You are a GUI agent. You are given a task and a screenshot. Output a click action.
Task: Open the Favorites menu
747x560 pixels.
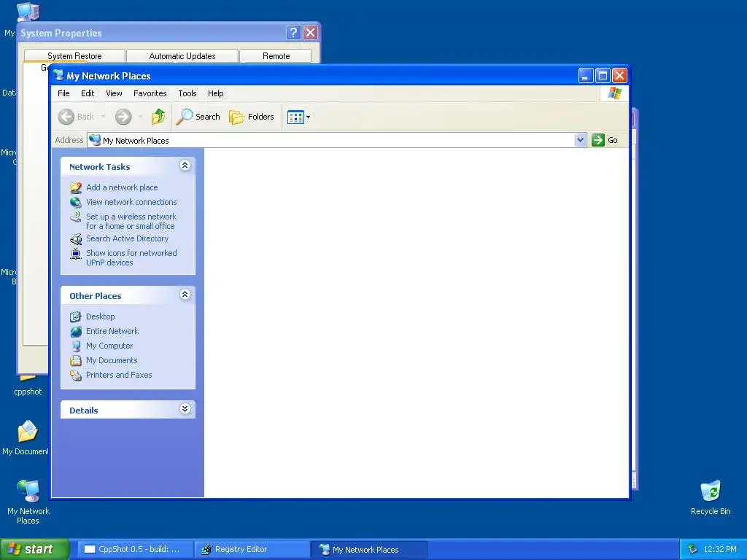[x=150, y=93]
